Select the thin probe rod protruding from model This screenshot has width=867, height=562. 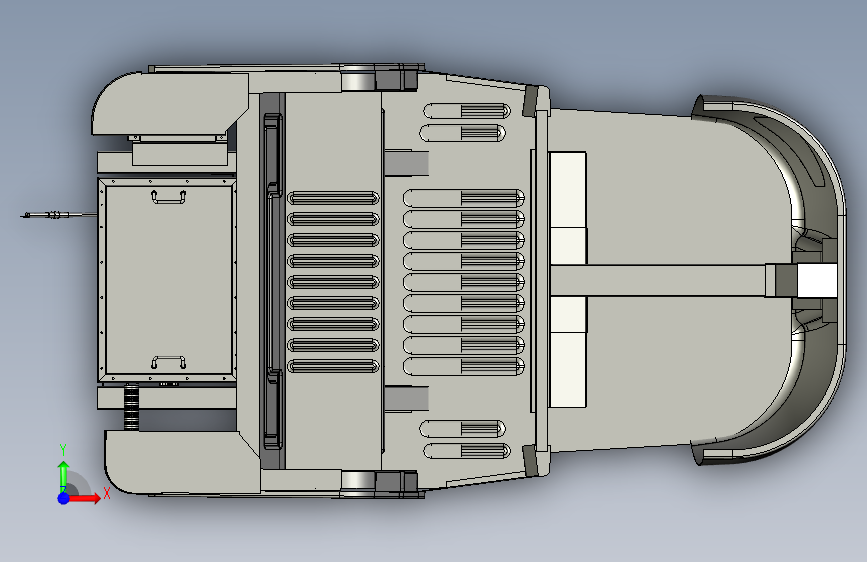[x=59, y=215]
